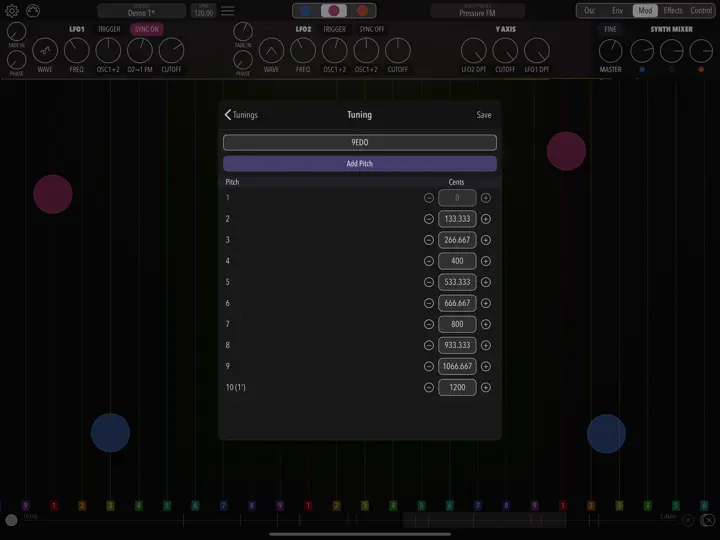The image size is (720, 540).
Task: Open the gauge meter icon
Action: (33, 11)
